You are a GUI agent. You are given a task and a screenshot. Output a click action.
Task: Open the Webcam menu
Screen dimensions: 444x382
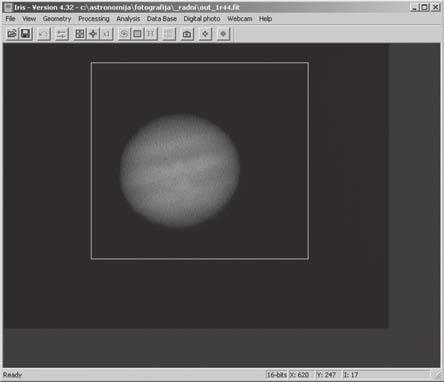click(x=239, y=19)
